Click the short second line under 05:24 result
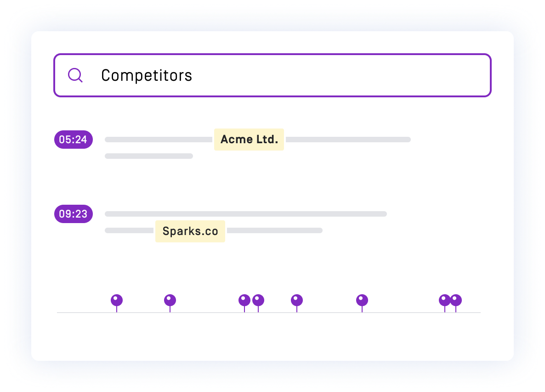 pos(149,156)
